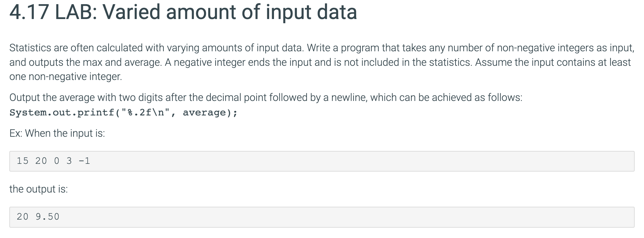Click the 3 in the sample input
644x238 pixels.
pos(69,161)
